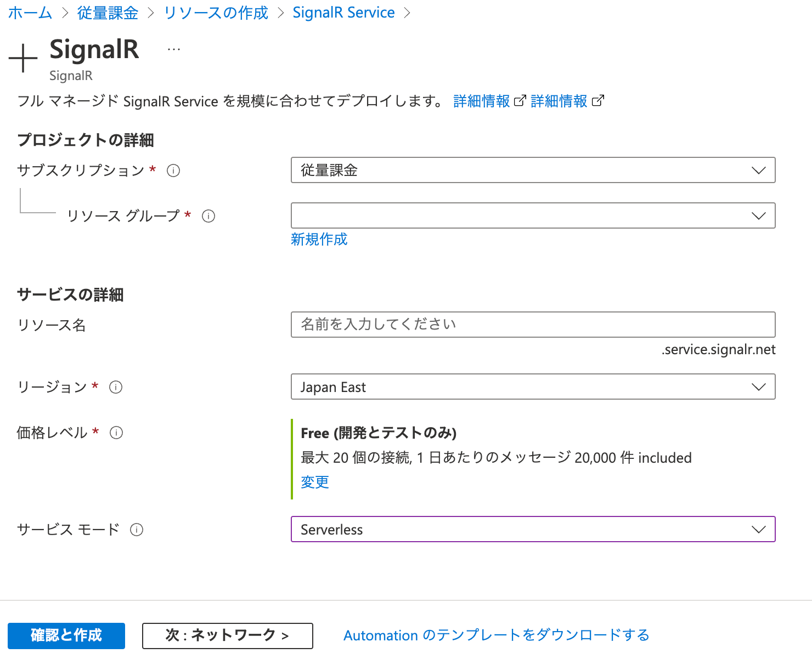This screenshot has width=812, height=659.
Task: Download the Automation template link
Action: (x=497, y=635)
